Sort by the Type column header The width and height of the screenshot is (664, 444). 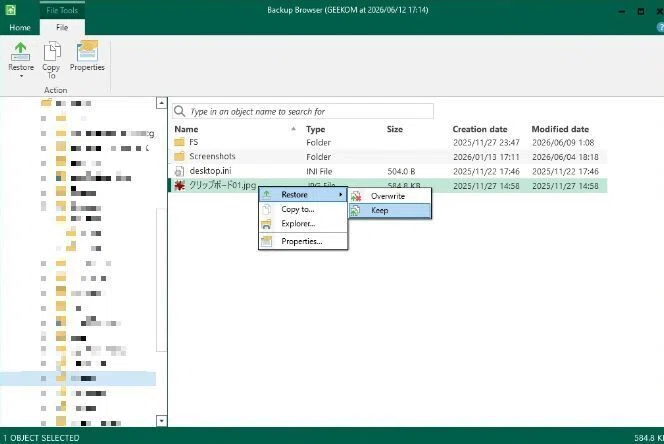pos(315,129)
